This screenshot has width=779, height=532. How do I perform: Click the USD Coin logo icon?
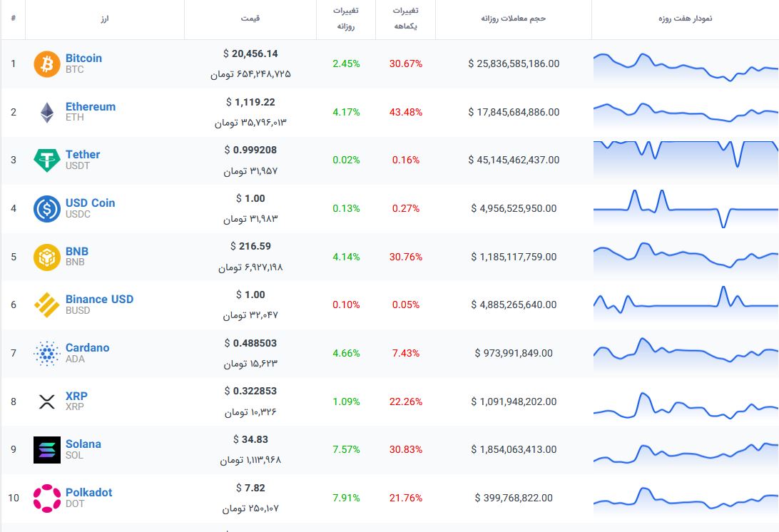[x=46, y=209]
